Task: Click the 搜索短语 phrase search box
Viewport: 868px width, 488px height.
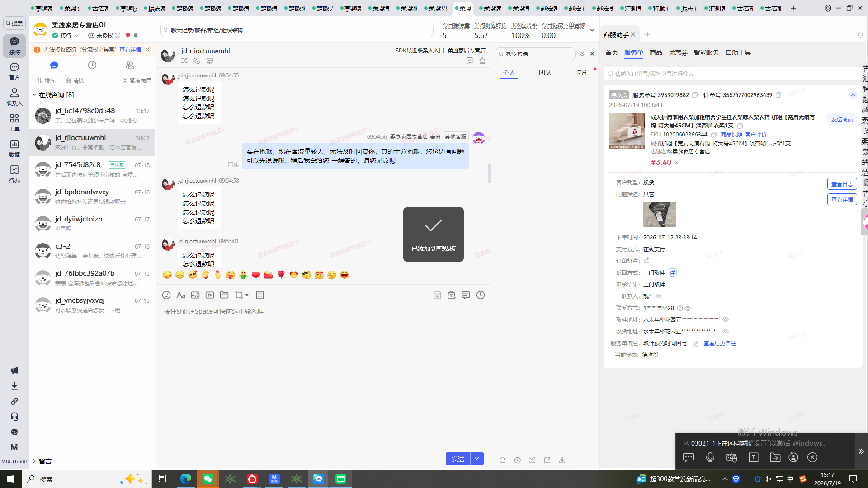Action: click(536, 54)
